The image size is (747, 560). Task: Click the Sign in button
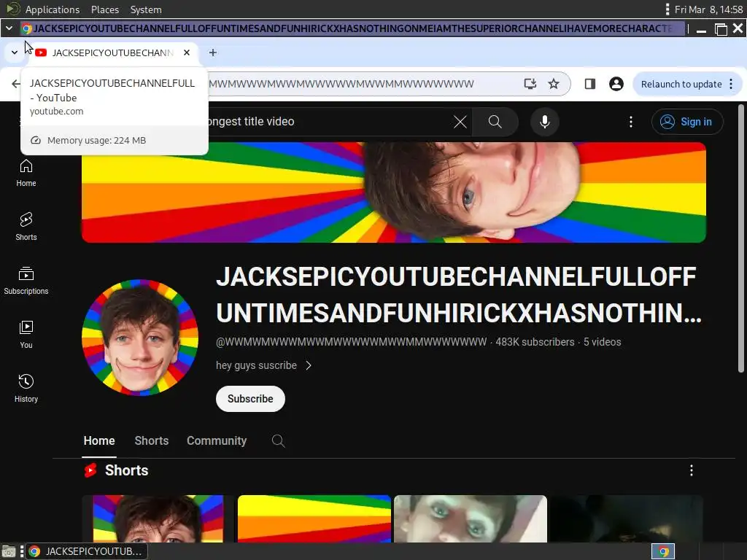tap(687, 122)
